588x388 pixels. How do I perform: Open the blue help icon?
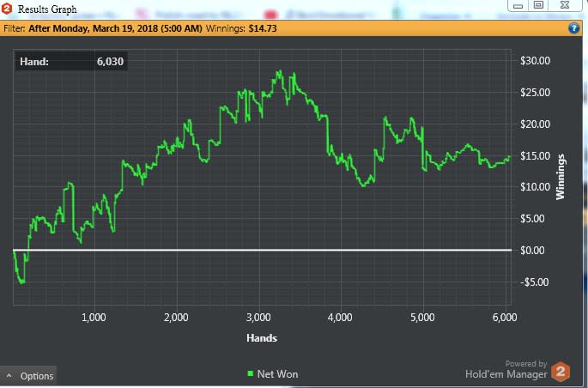(x=573, y=28)
